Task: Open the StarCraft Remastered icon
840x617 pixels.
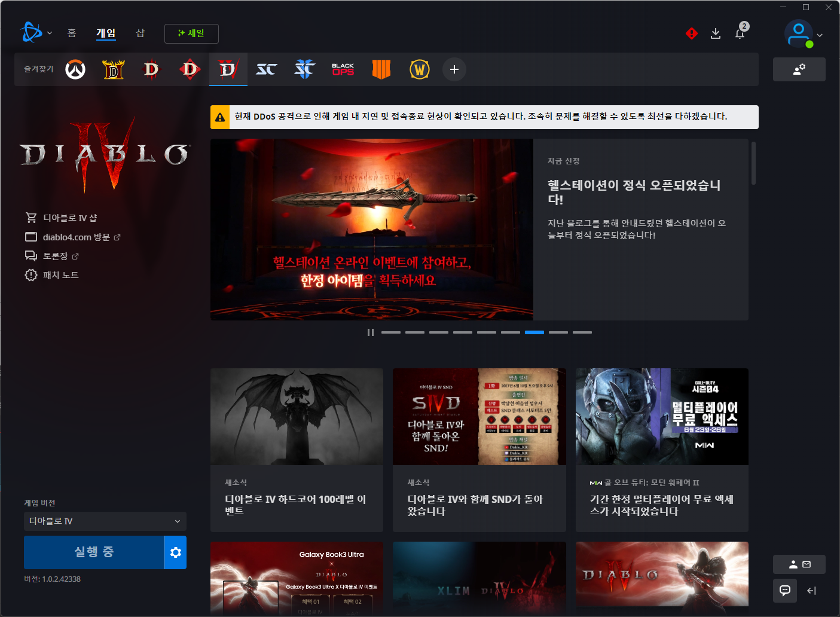Action: pos(267,69)
